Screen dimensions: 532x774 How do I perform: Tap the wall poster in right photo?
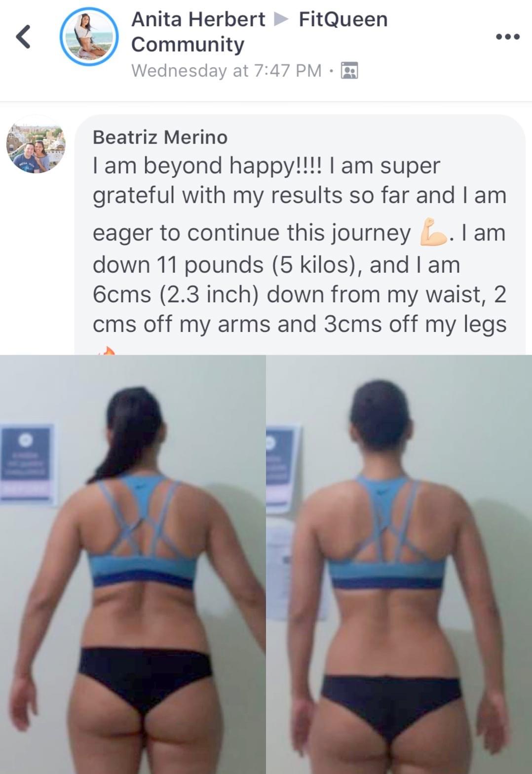coord(282,469)
